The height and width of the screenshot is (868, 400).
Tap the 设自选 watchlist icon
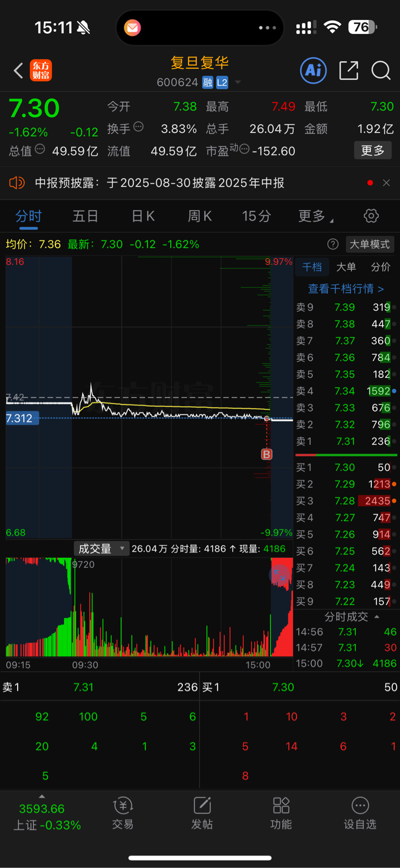pyautogui.click(x=360, y=813)
